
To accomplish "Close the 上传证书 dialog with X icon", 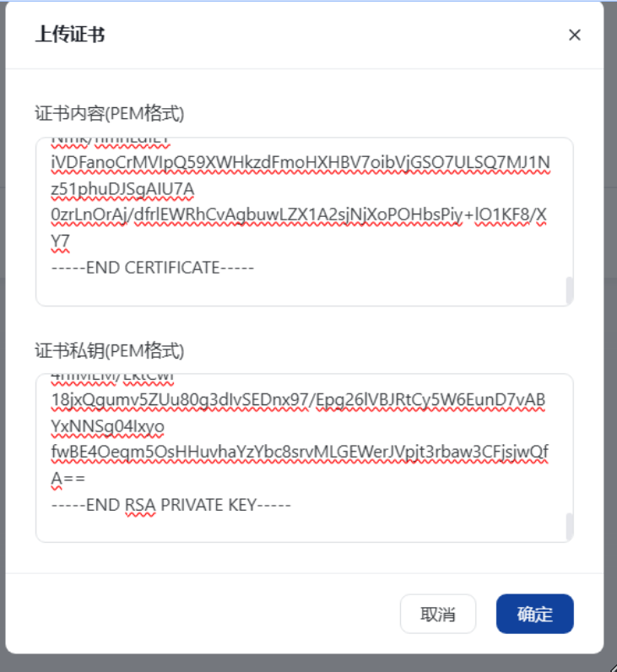I will [575, 35].
